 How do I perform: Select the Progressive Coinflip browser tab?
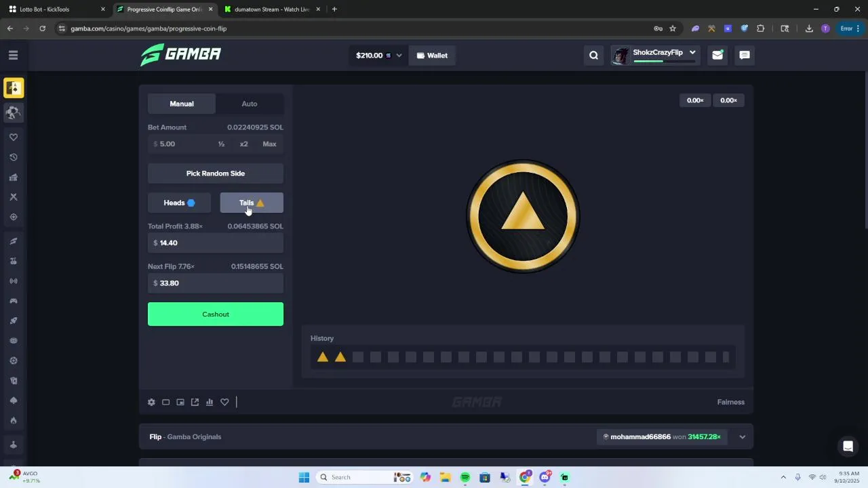click(x=164, y=9)
